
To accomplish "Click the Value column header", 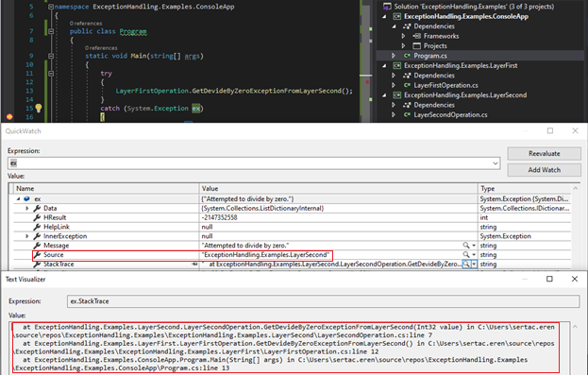I will click(x=339, y=189).
